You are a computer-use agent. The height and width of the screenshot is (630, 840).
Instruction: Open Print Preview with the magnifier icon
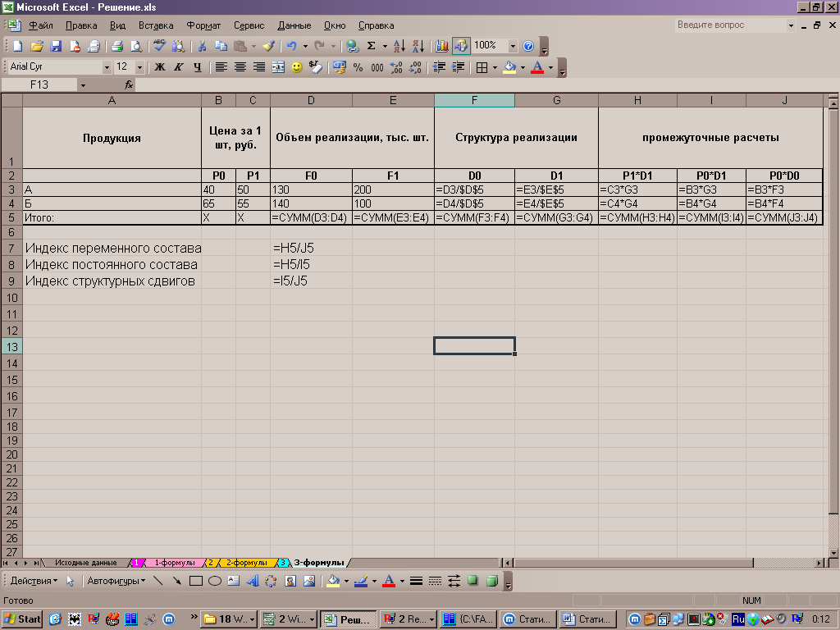(x=137, y=46)
